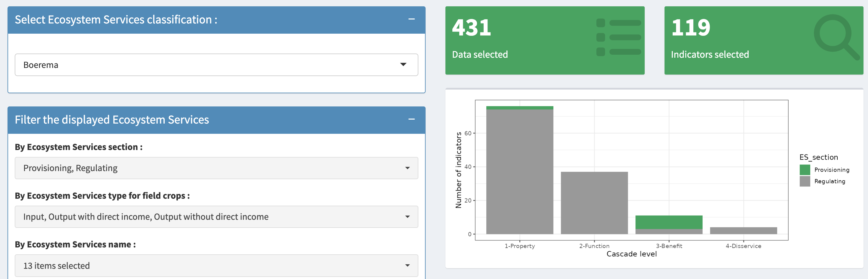Click the caret of the Ecosystem Services name selector

407,265
